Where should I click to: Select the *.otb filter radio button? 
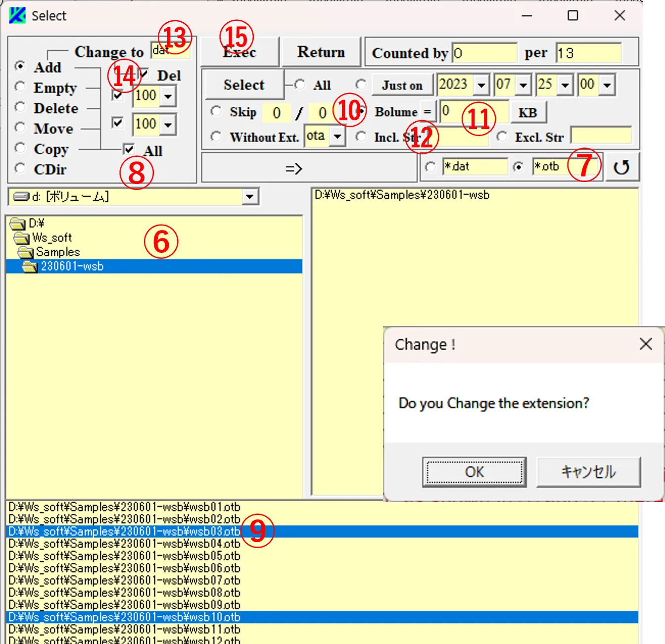[x=518, y=167]
